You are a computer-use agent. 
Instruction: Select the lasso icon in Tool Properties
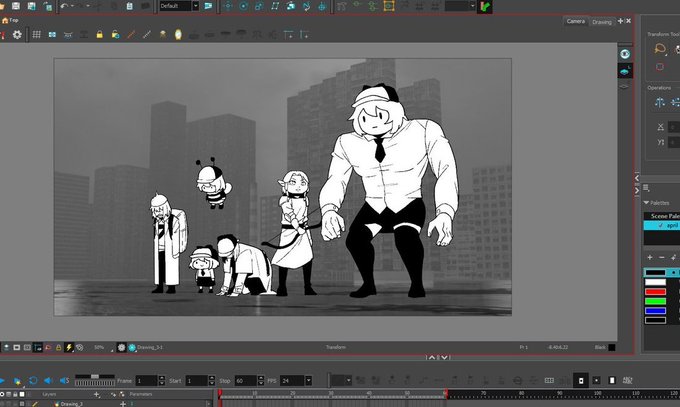pos(660,49)
